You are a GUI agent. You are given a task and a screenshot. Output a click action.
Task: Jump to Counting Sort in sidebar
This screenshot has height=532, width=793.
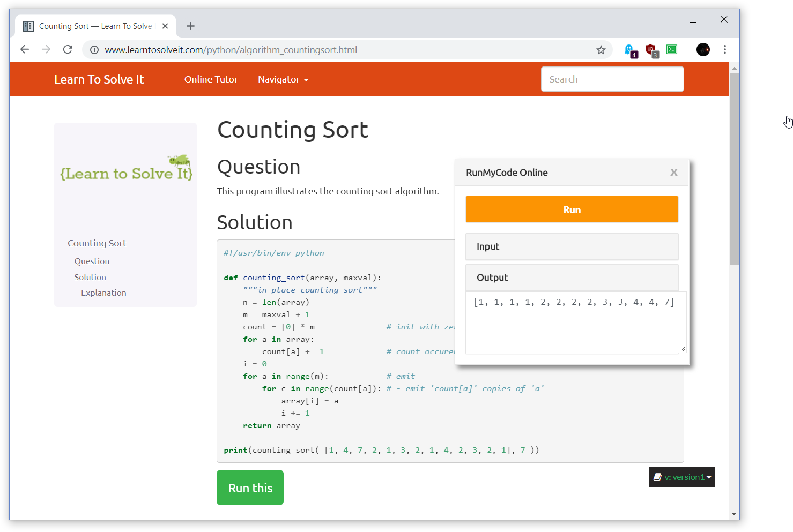(97, 243)
